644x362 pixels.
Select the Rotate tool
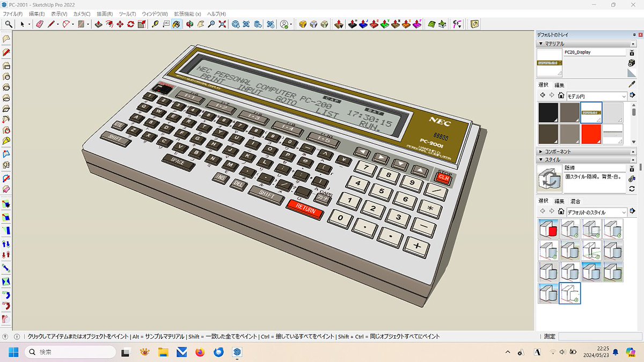(x=130, y=24)
